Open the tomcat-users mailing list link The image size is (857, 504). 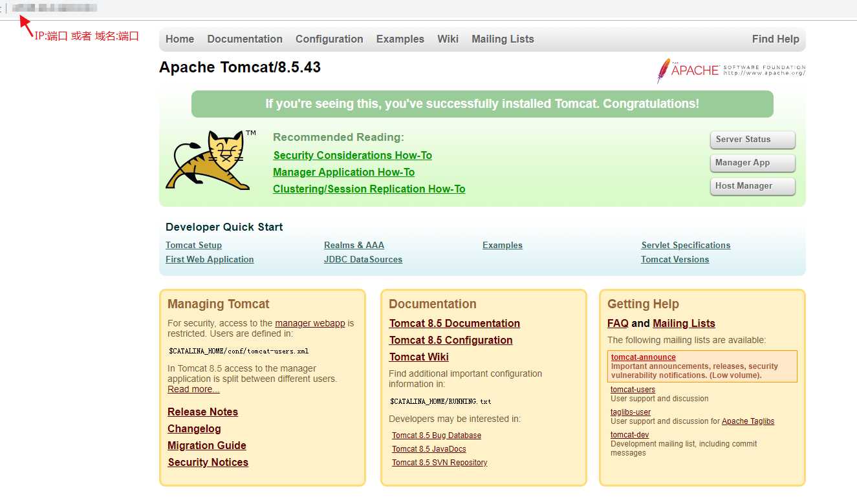point(633,390)
